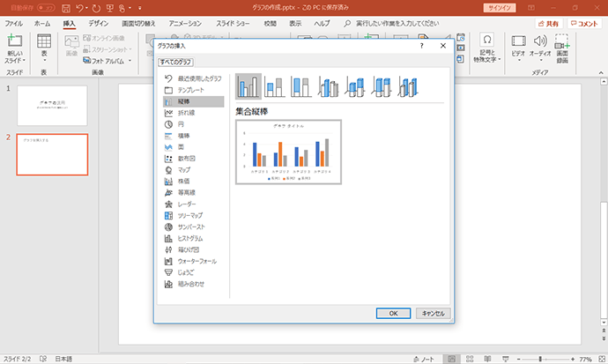Viewport: 608px width, 364px height.
Task: Select the 100% stacked column chart icon
Action: [x=301, y=86]
